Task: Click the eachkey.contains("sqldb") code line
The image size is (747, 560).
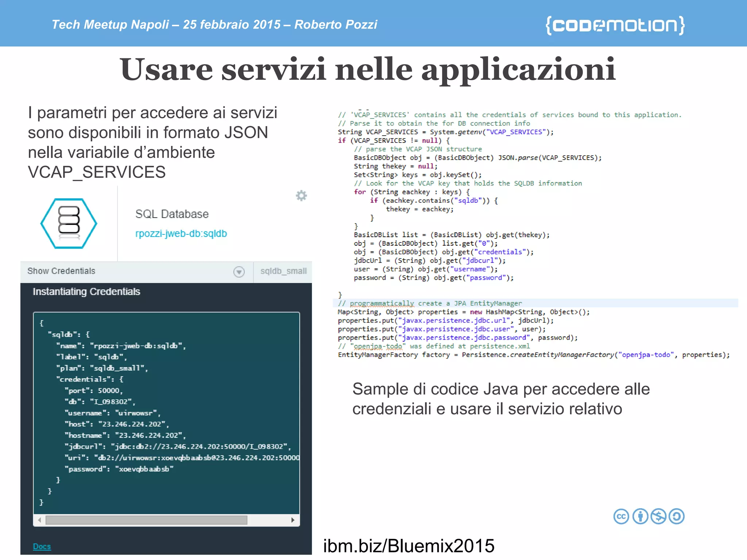Action: [434, 201]
